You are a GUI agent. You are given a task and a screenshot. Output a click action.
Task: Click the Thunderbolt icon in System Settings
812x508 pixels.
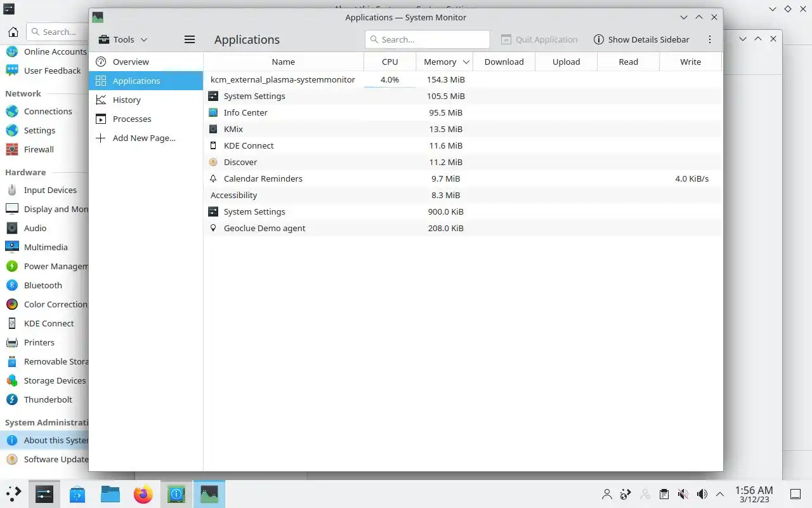[x=11, y=399]
